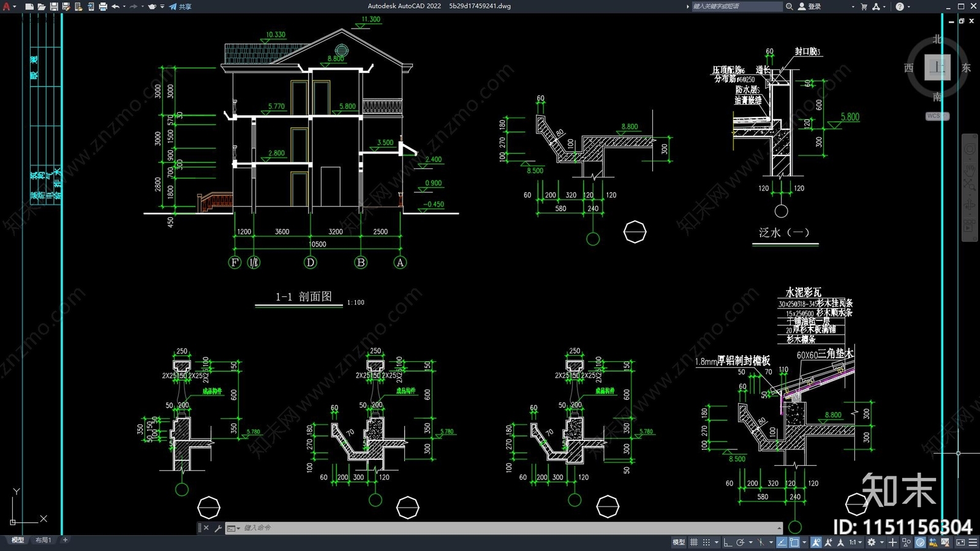The image size is (980, 551).
Task: Expand the Help dropdown arrow
Action: click(x=908, y=6)
